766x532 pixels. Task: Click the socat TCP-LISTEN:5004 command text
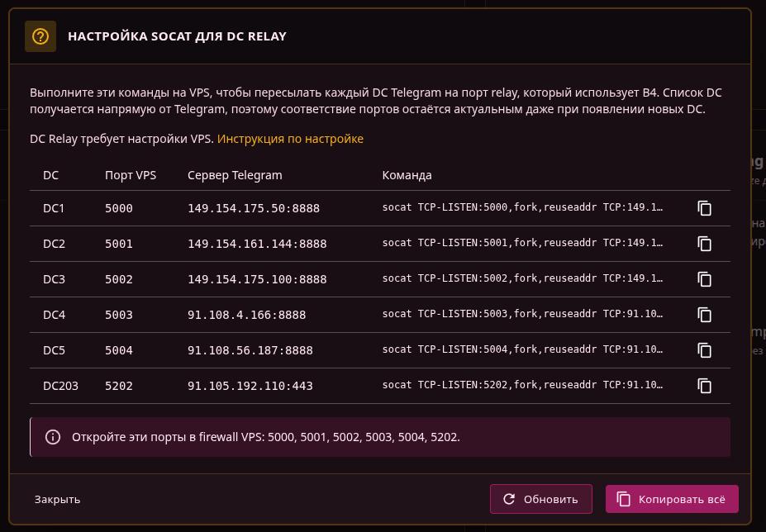[522, 349]
